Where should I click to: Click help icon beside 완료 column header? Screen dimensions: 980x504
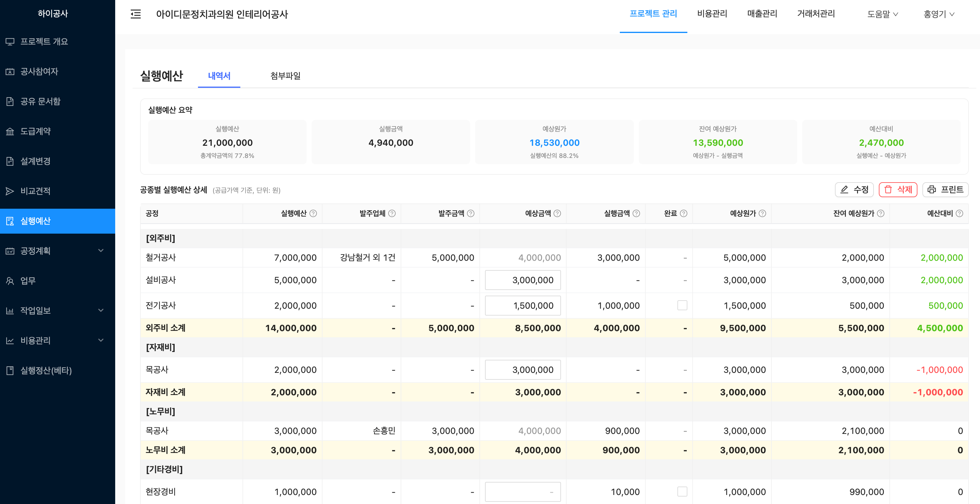click(684, 214)
